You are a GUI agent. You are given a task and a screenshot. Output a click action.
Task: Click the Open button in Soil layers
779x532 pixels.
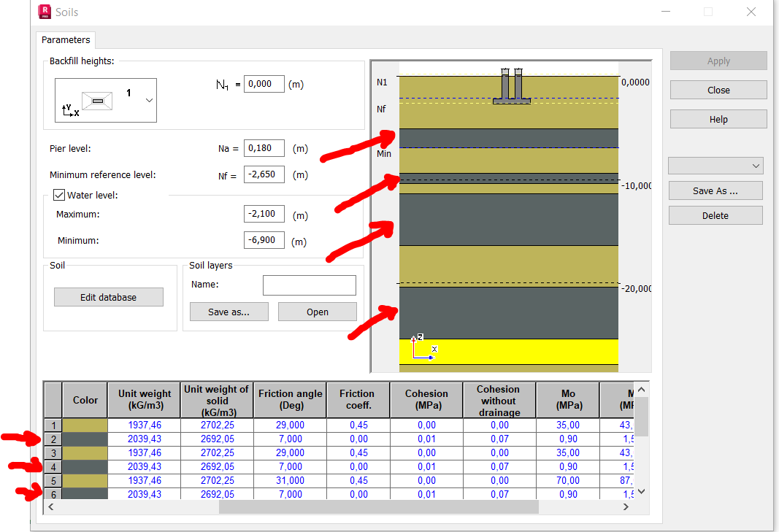tap(317, 312)
